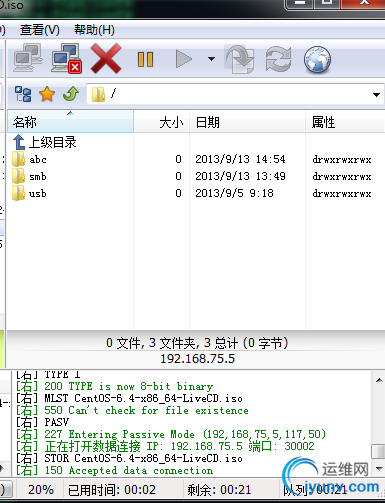Screen dimensions: 385x503
Task: Click the Disconnect icon with red badge
Action: 66,58
